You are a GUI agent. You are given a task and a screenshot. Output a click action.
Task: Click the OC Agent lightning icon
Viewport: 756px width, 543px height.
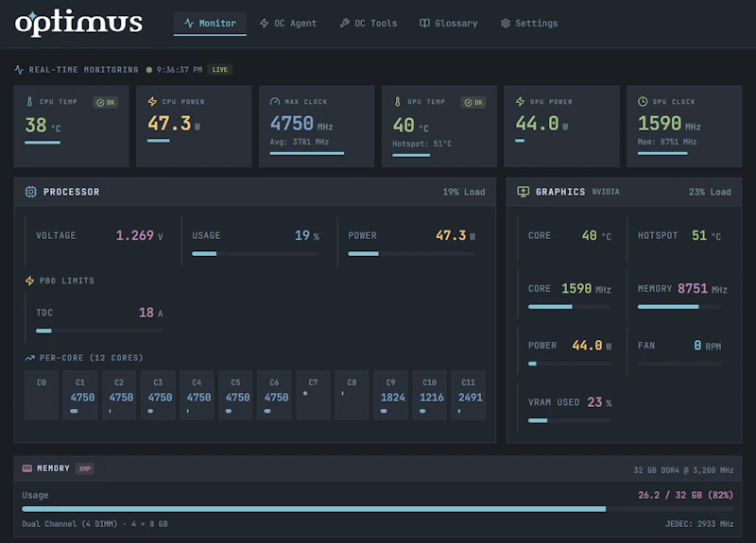click(265, 23)
